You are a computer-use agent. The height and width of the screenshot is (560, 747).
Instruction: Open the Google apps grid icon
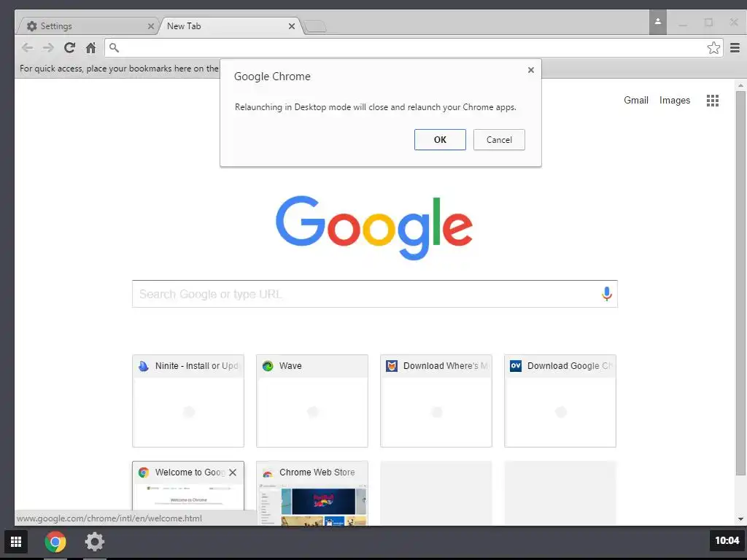click(x=712, y=101)
